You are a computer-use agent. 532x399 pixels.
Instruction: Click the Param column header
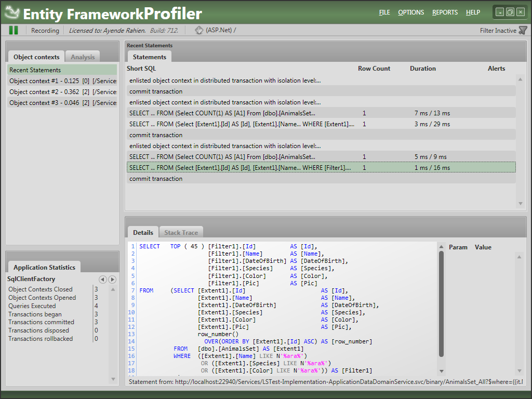458,247
